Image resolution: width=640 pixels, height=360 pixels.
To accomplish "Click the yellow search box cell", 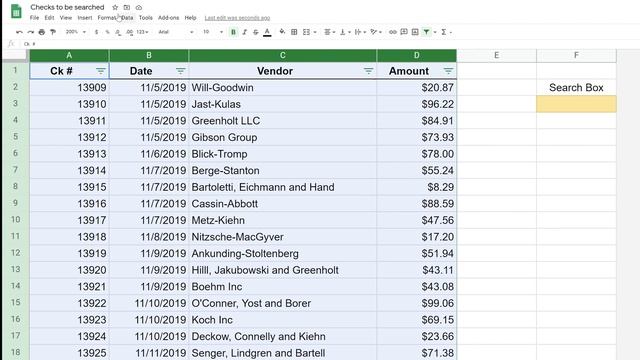I will (x=576, y=104).
